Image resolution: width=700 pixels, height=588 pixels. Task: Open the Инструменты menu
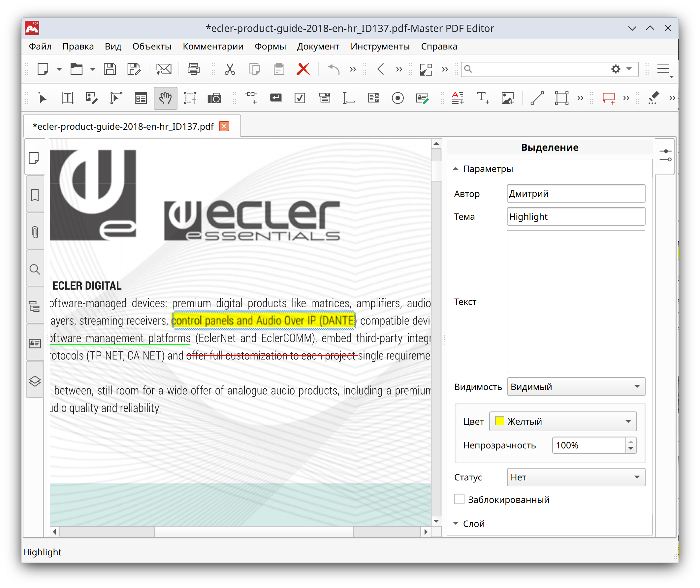(380, 46)
